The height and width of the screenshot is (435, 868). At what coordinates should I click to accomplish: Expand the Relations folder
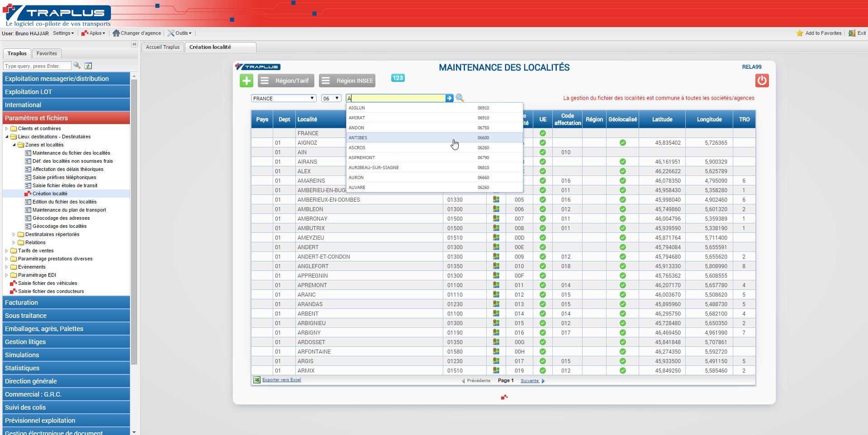[x=14, y=242]
